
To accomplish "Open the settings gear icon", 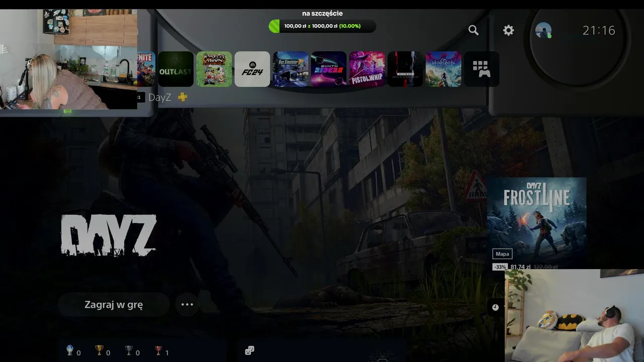I will 509,30.
